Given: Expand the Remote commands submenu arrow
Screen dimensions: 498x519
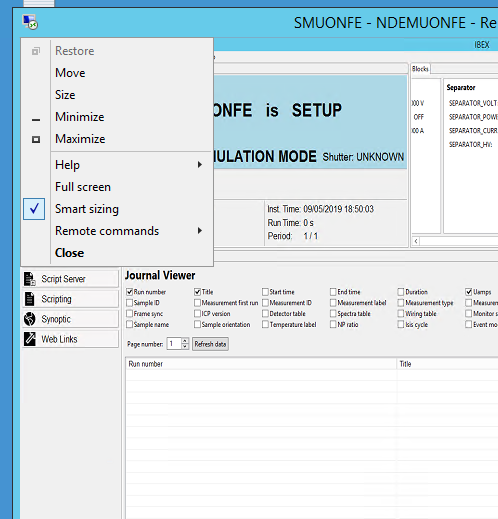Looking at the screenshot, I should click(200, 230).
